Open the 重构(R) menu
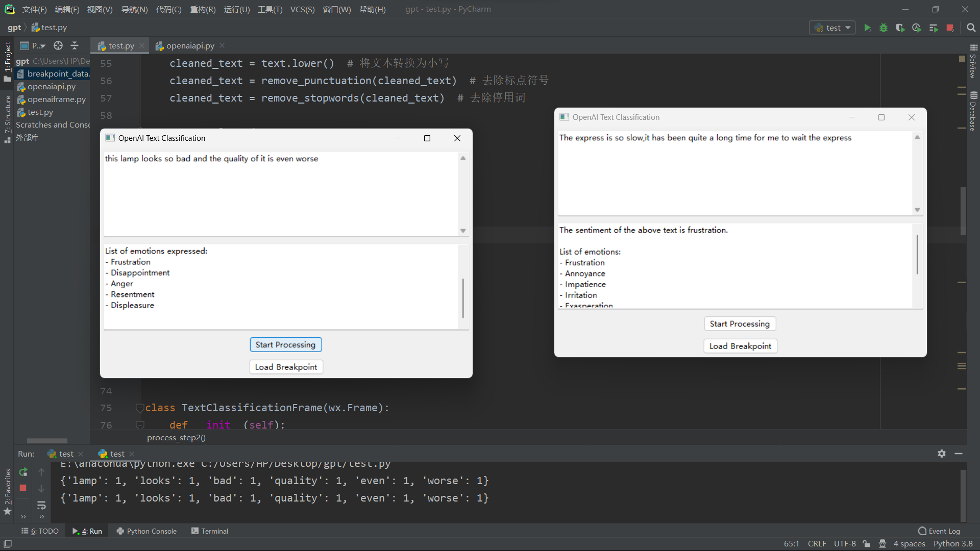The width and height of the screenshot is (980, 551). [x=203, y=9]
